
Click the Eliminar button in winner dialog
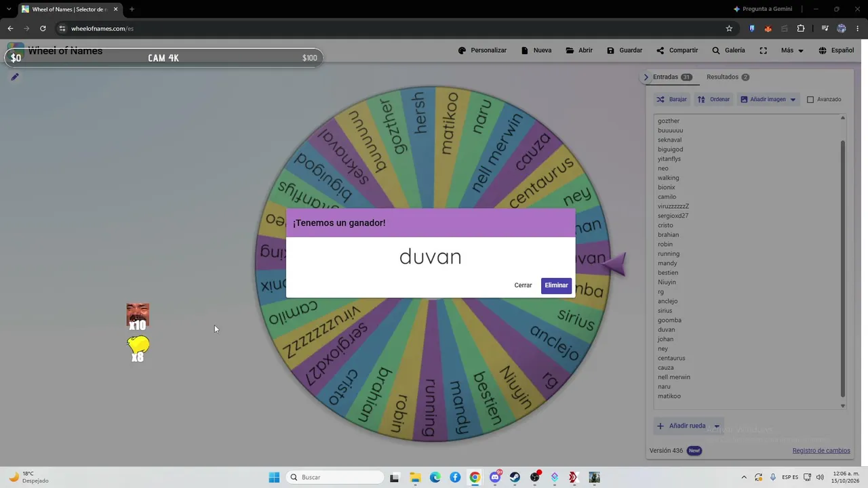556,285
